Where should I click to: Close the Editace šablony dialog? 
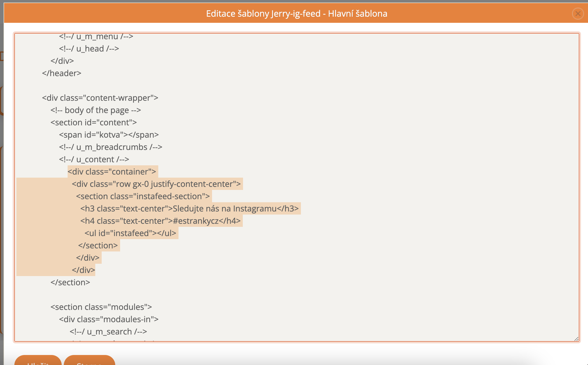click(x=577, y=14)
